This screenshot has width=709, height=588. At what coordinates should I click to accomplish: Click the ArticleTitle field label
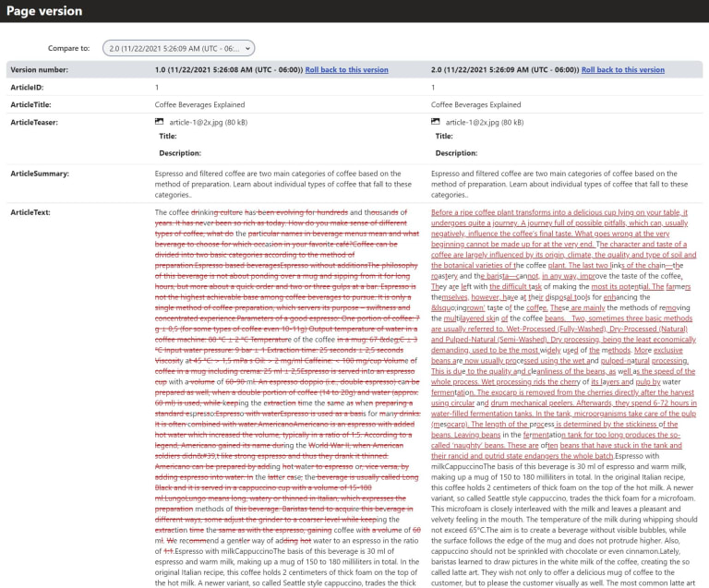(30, 104)
